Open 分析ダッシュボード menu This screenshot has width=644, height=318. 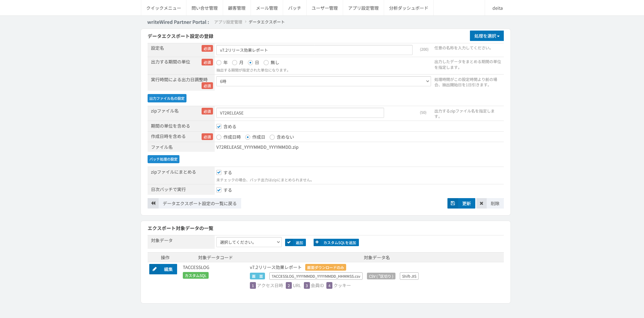point(409,8)
